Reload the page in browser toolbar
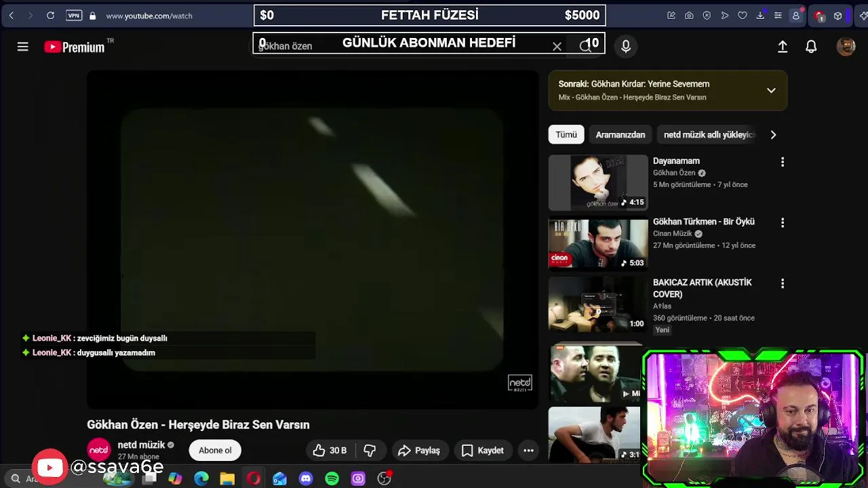 [50, 16]
